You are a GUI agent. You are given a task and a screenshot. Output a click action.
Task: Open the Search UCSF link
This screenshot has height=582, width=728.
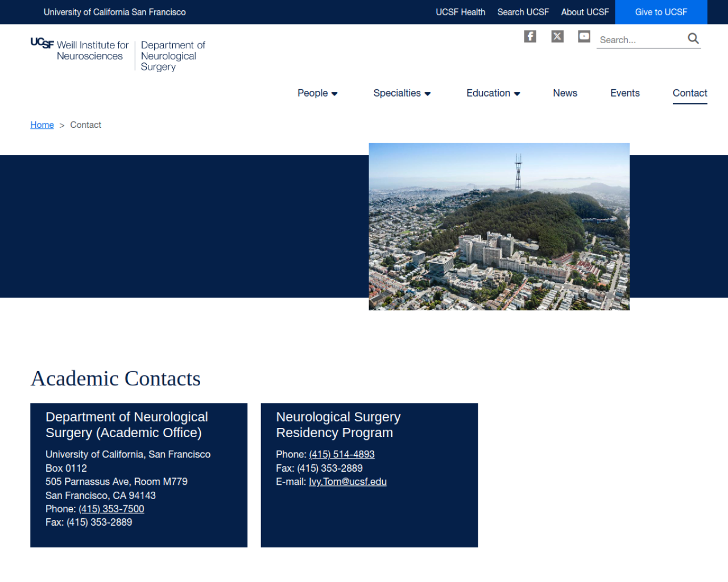click(523, 12)
